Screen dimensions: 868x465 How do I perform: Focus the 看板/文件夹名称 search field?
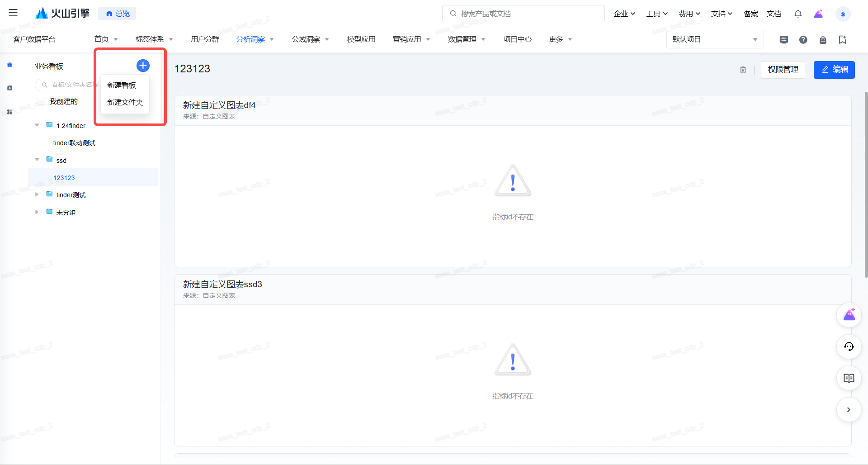click(67, 85)
